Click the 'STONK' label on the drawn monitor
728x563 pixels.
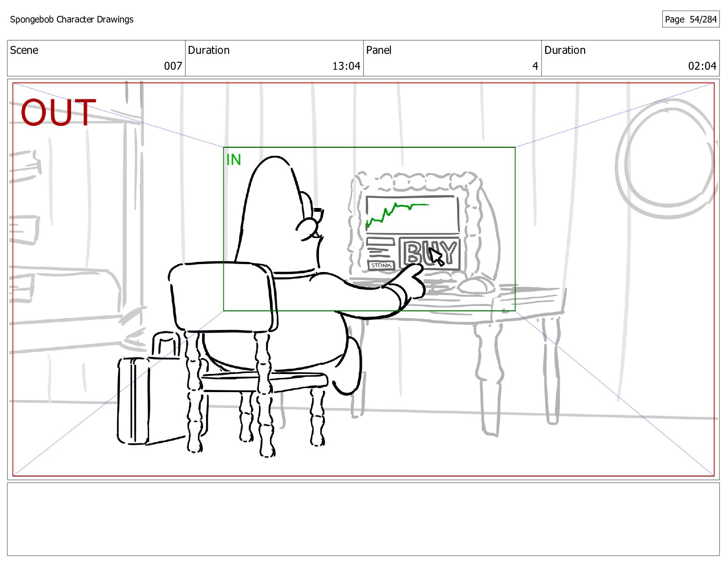click(381, 265)
